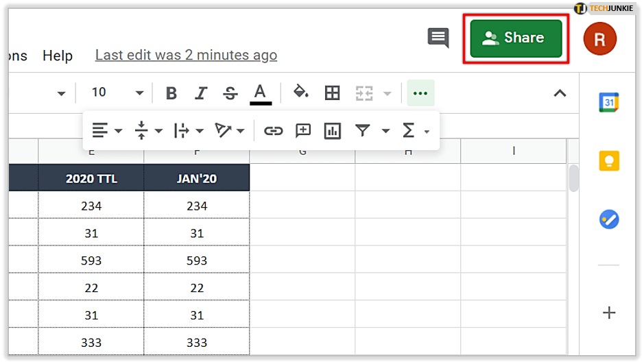Open comment history speech bubble
This screenshot has height=364, width=644.
click(438, 38)
